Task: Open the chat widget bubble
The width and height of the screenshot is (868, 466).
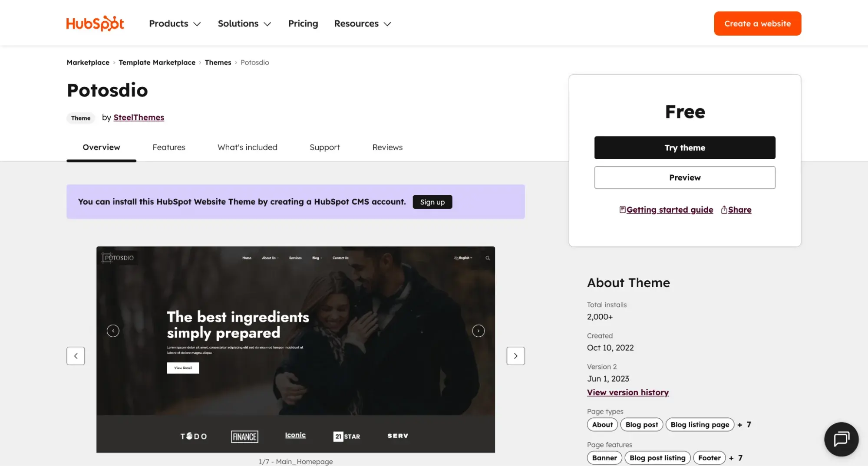Action: click(841, 439)
